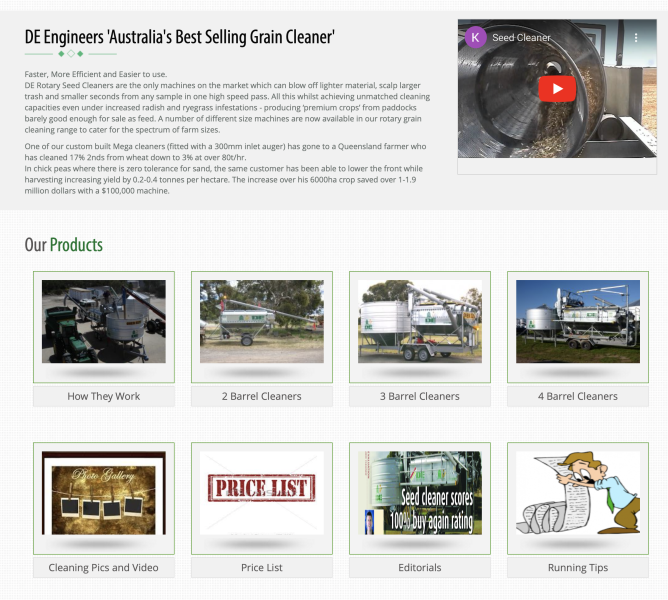Select the 2 Barrel Cleaners label
The width and height of the screenshot is (668, 600).
point(262,396)
